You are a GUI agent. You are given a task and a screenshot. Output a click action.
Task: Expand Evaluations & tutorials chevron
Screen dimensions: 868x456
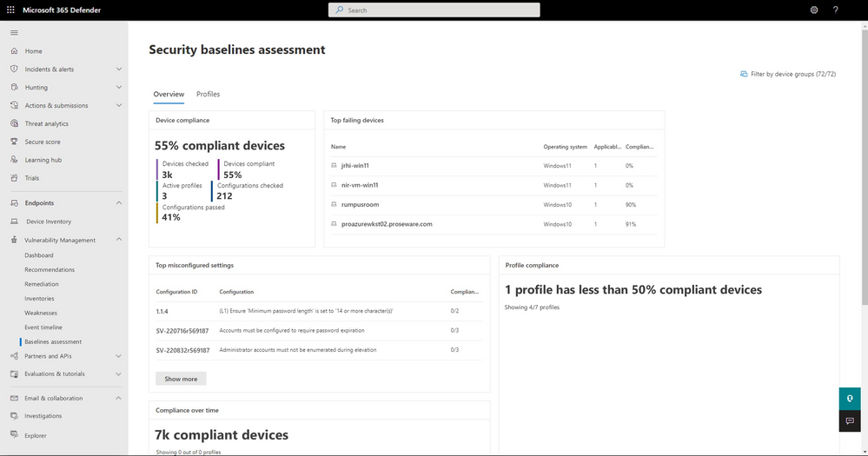pyautogui.click(x=118, y=374)
